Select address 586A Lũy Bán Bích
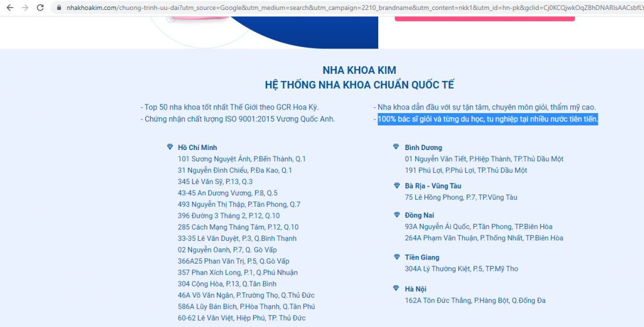Viewport: 644px width, 327px height. click(x=246, y=307)
